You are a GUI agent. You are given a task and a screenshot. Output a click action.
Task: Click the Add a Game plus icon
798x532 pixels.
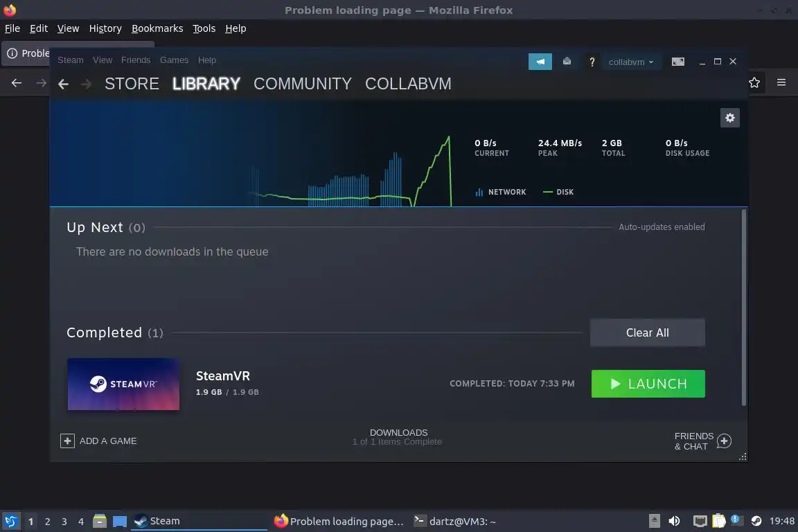point(67,441)
